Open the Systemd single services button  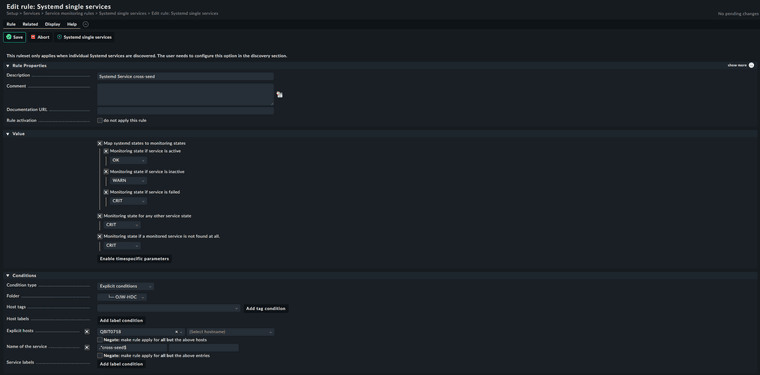pyautogui.click(x=84, y=37)
